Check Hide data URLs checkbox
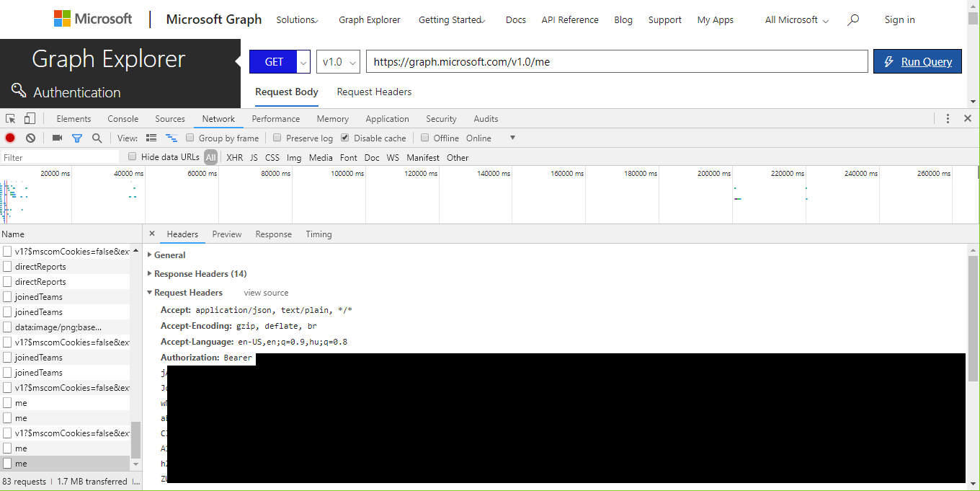The height and width of the screenshot is (491, 980). pos(133,156)
